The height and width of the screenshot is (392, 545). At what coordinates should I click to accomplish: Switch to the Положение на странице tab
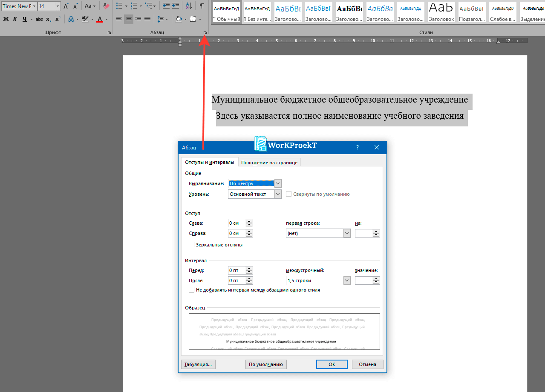[269, 163]
